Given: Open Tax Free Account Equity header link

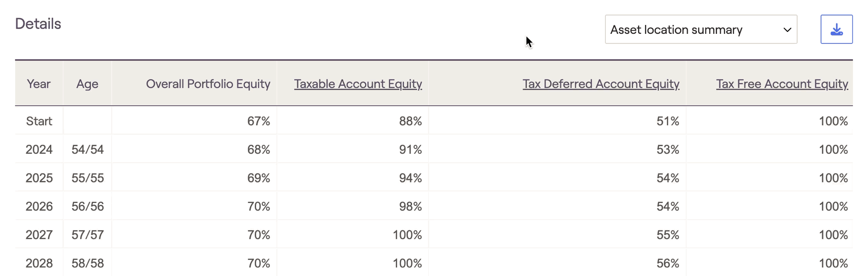Looking at the screenshot, I should point(782,84).
